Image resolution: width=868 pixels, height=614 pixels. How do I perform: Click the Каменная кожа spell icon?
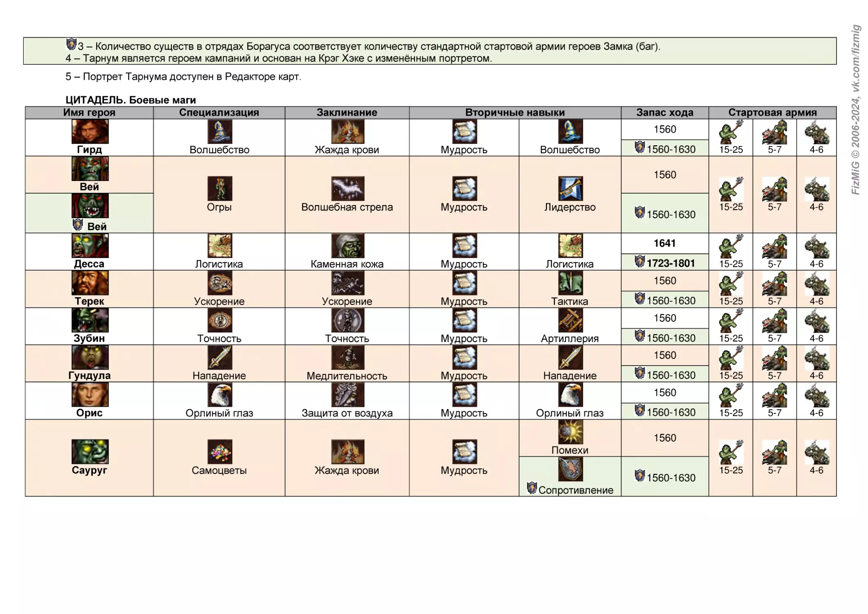[348, 246]
